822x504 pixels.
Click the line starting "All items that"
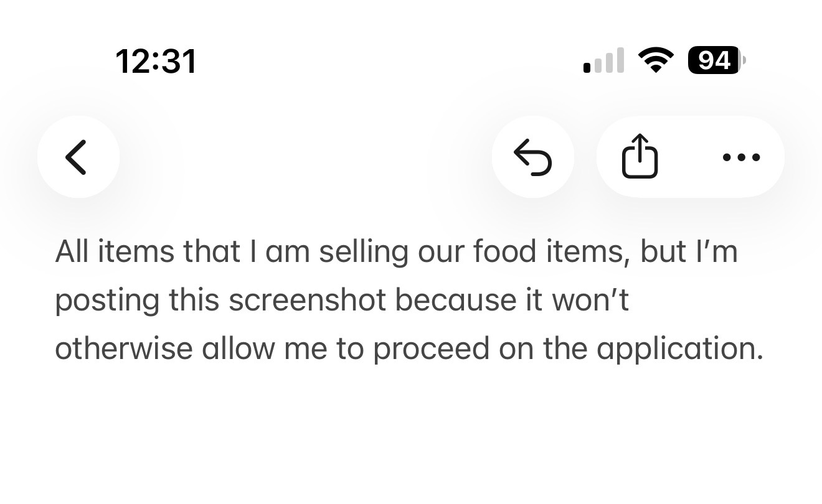point(396,252)
